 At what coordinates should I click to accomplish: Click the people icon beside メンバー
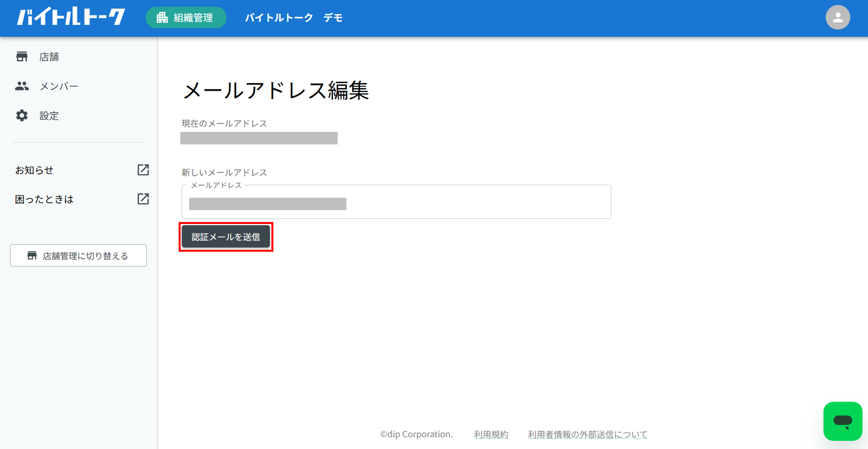[22, 86]
